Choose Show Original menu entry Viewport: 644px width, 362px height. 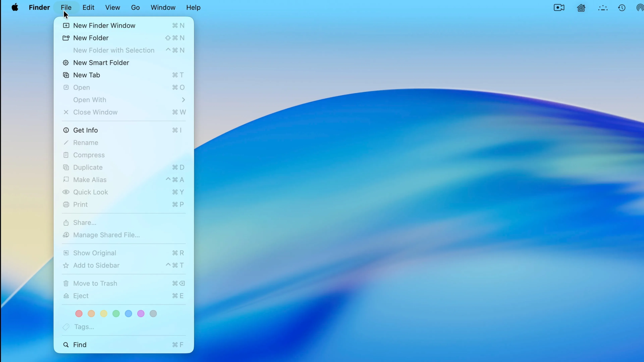pos(124,253)
